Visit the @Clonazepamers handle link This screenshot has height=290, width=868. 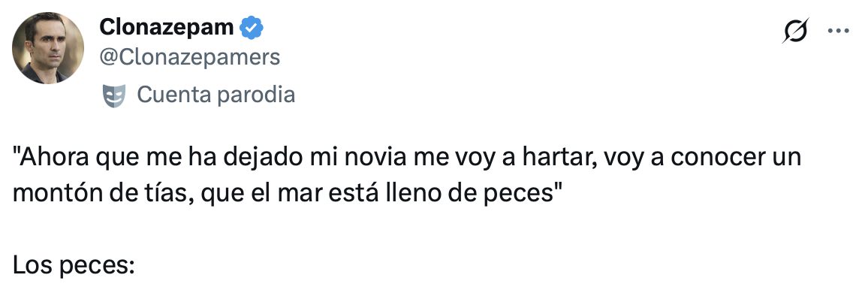pos(189,58)
